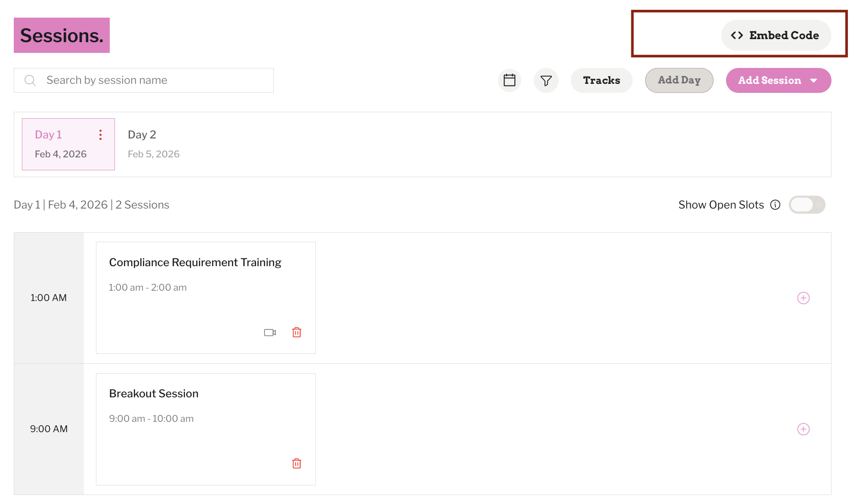This screenshot has height=504, width=853.
Task: Open Compliance Requirement Training session title
Action: (195, 262)
